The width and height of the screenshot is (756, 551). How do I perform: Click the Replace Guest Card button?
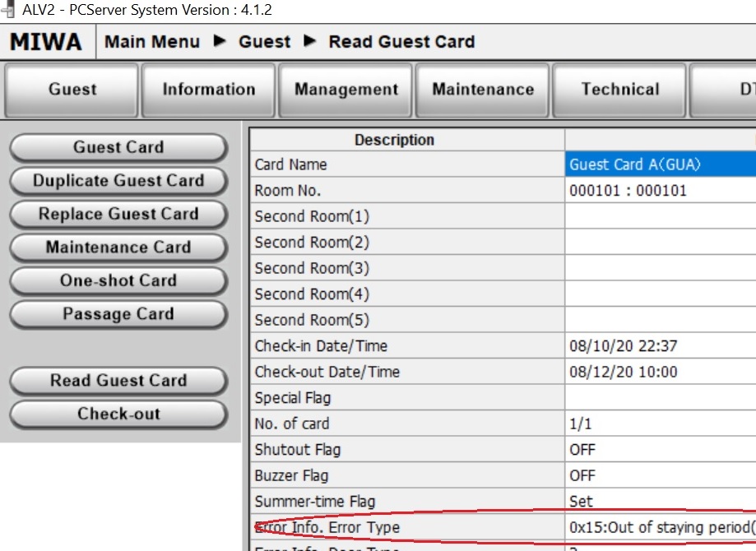click(118, 215)
